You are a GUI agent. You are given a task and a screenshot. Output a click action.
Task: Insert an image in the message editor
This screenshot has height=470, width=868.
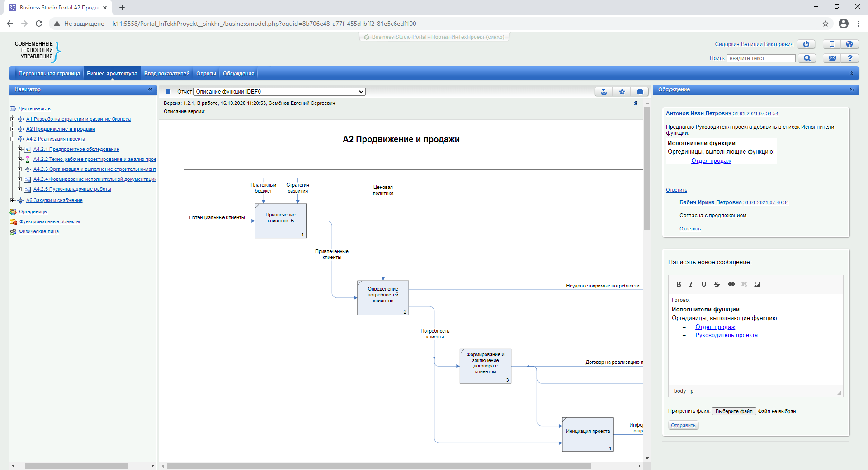coord(757,284)
